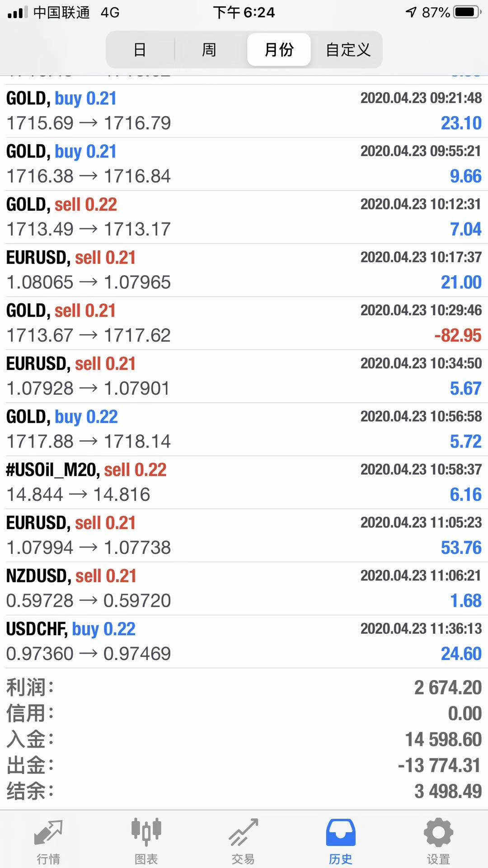Switch to the 周 week tab
Screen dimensions: 488x868
point(209,49)
